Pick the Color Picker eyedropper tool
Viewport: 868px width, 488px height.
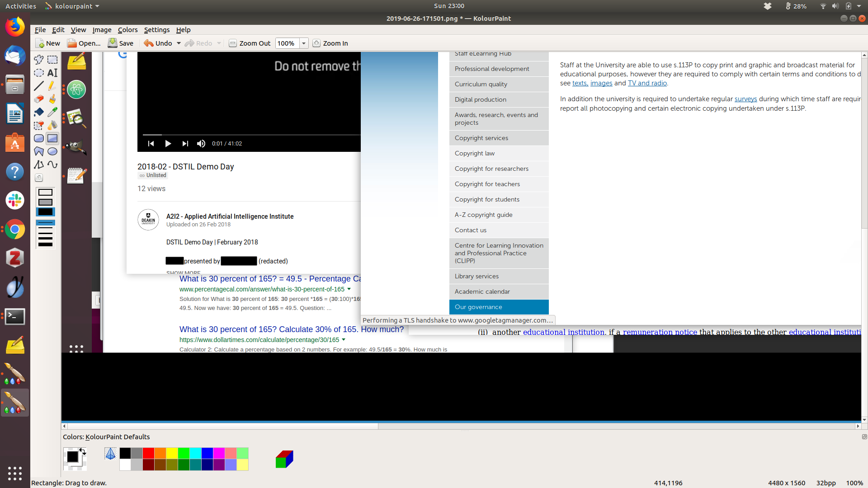click(52, 112)
